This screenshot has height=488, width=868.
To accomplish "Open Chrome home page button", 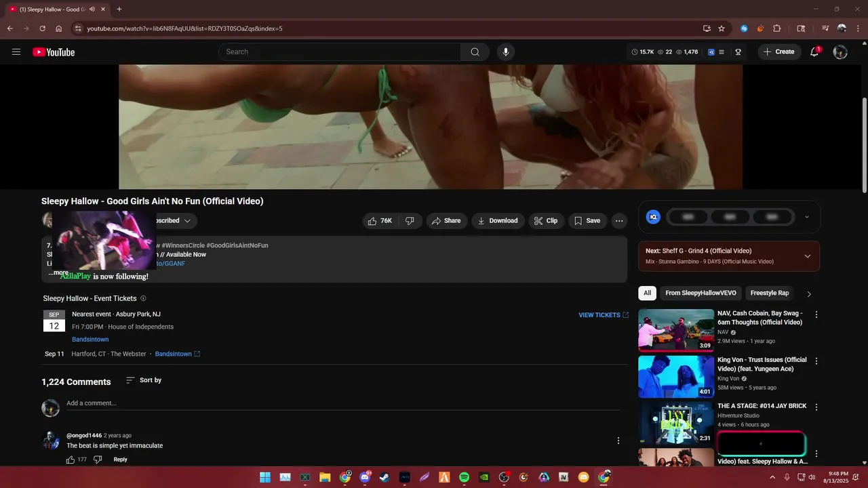I will point(59,28).
